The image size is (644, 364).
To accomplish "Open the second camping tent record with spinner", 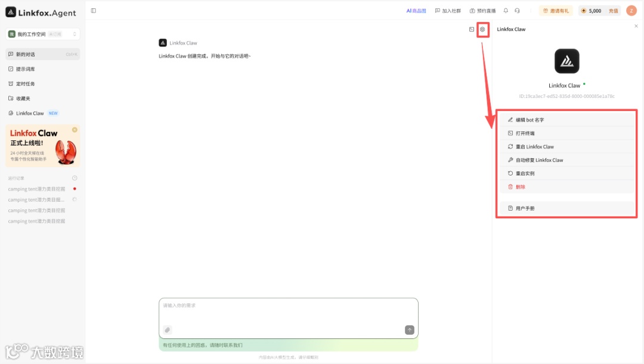I will [x=43, y=200].
